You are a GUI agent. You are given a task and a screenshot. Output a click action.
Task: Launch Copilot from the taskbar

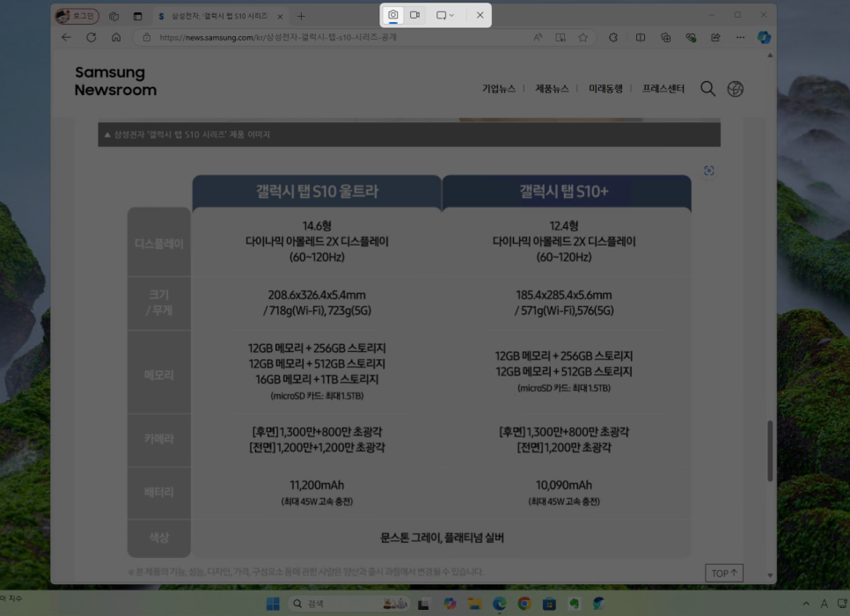(x=450, y=604)
